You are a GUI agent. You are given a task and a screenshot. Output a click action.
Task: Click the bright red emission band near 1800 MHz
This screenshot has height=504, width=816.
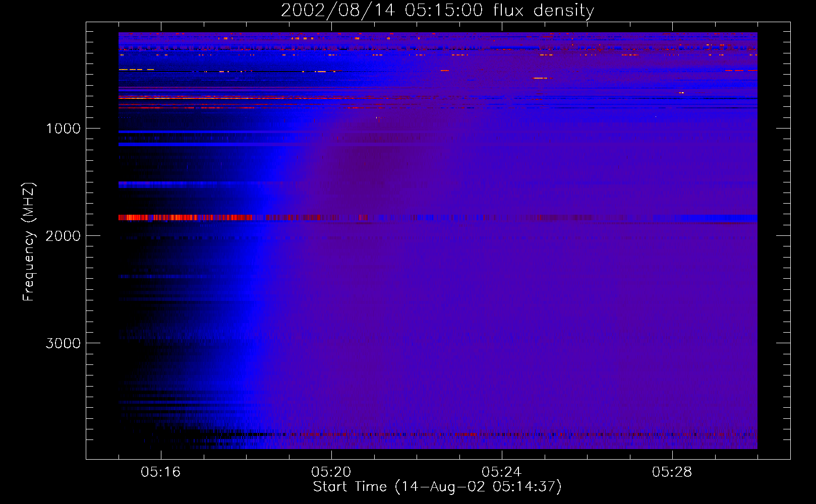[186, 218]
